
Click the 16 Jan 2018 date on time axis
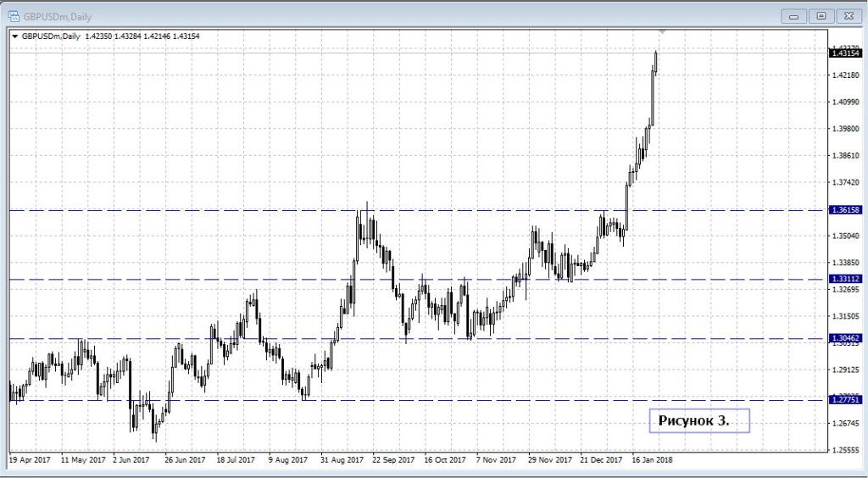[x=651, y=460]
